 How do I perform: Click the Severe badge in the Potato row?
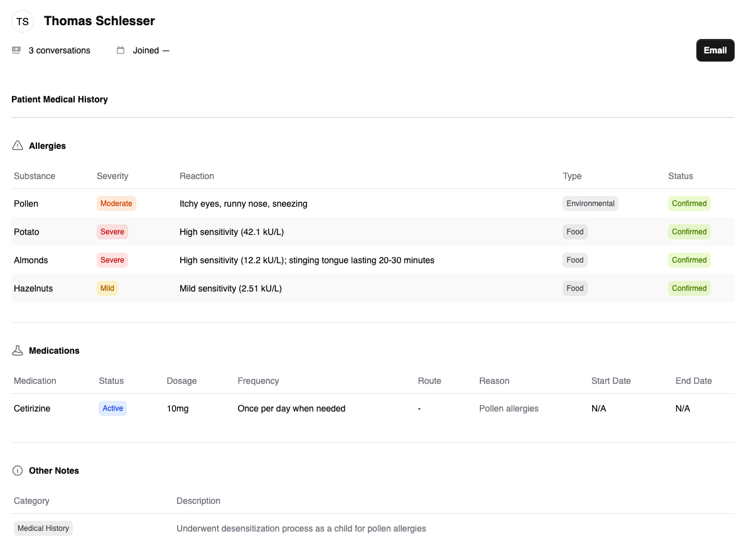click(x=112, y=232)
